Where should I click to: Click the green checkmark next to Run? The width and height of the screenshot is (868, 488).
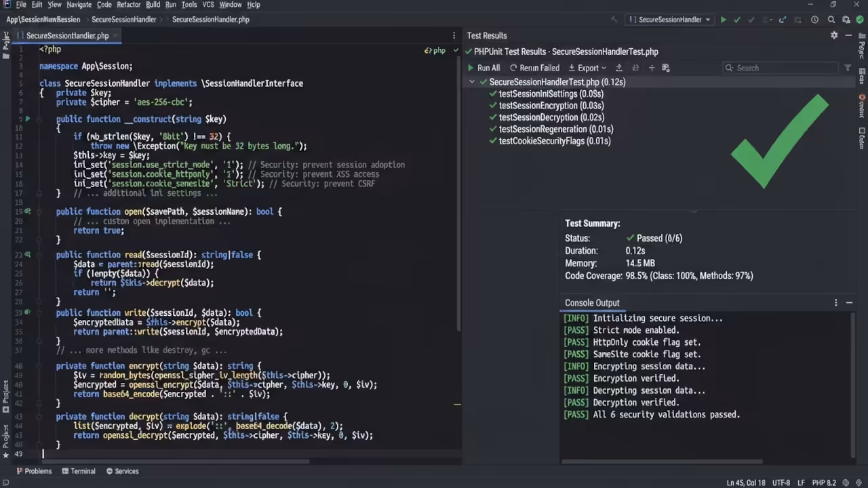tap(737, 20)
